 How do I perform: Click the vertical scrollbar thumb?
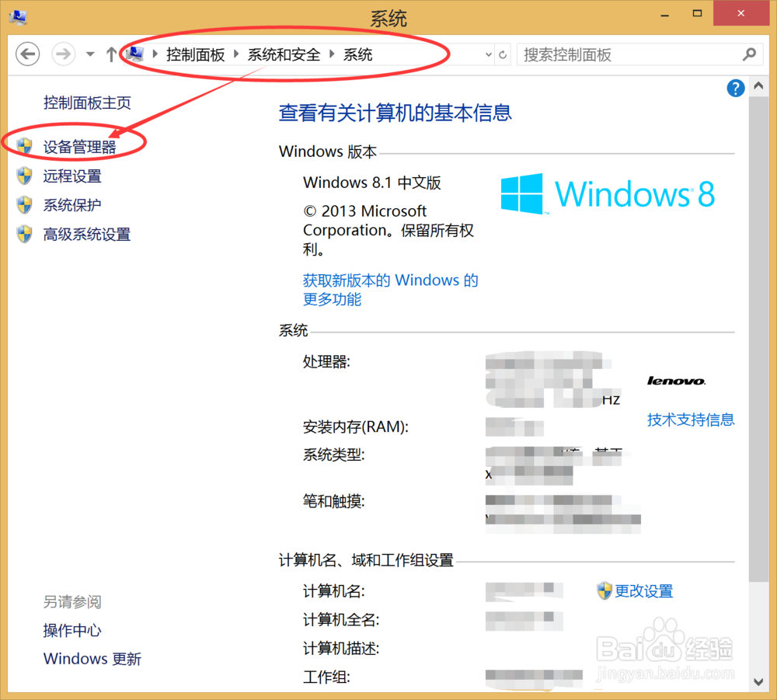(758, 340)
